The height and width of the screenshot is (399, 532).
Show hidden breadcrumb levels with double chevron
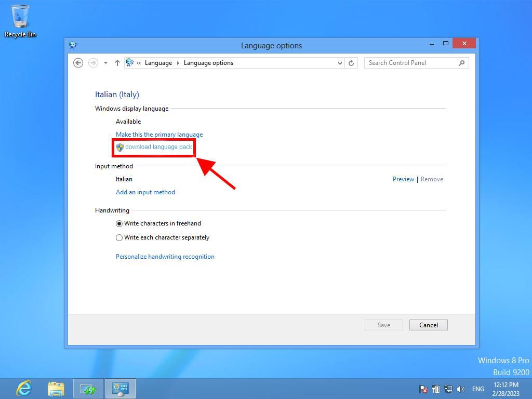[x=139, y=63]
